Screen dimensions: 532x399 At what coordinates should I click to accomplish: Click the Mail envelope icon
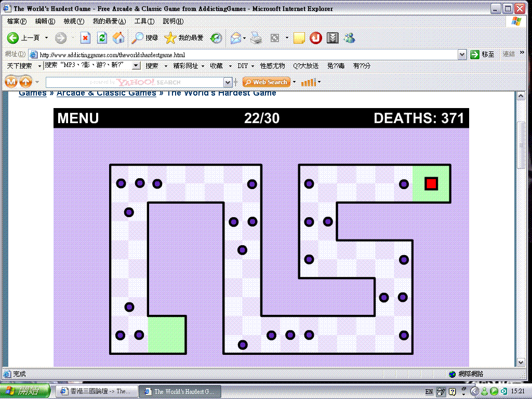(x=235, y=38)
